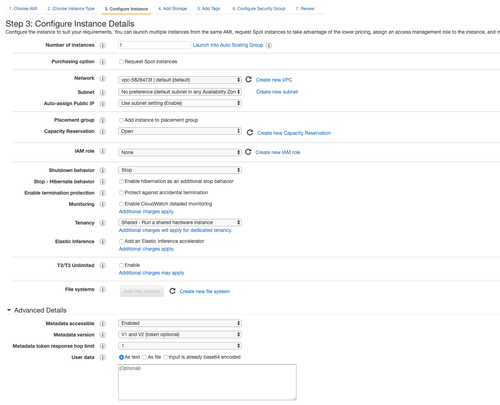Open info icon for Number of instances
Image resolution: width=500 pixels, height=405 pixels.
click(103, 45)
